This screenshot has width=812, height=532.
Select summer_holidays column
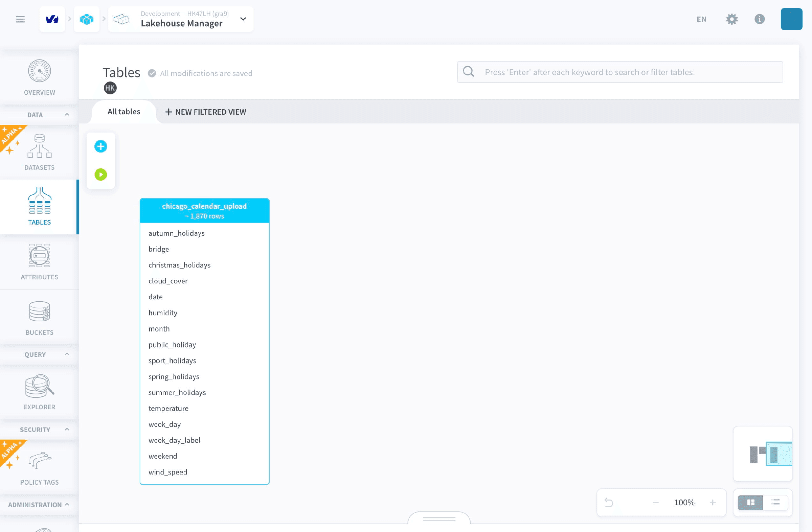pyautogui.click(x=204, y=393)
